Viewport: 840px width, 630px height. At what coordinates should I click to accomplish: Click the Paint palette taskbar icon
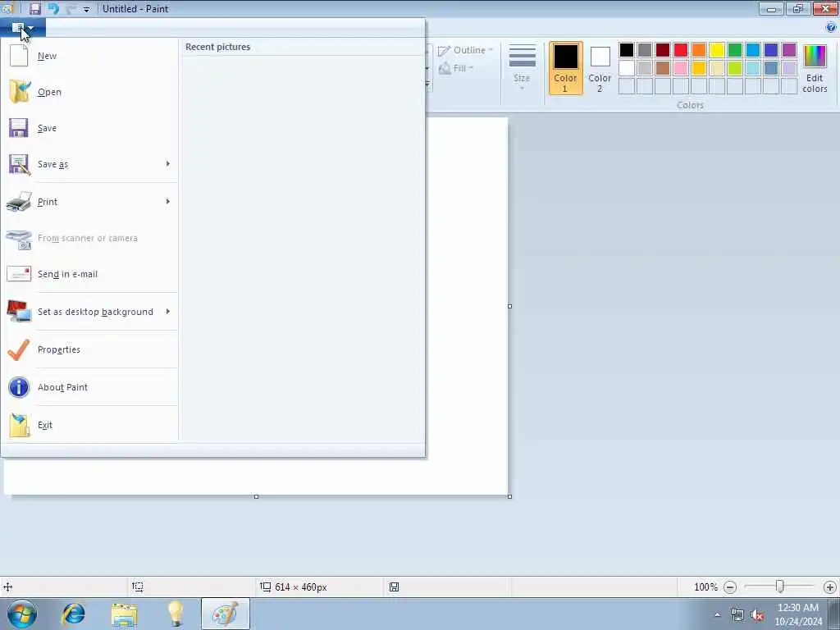[226, 614]
